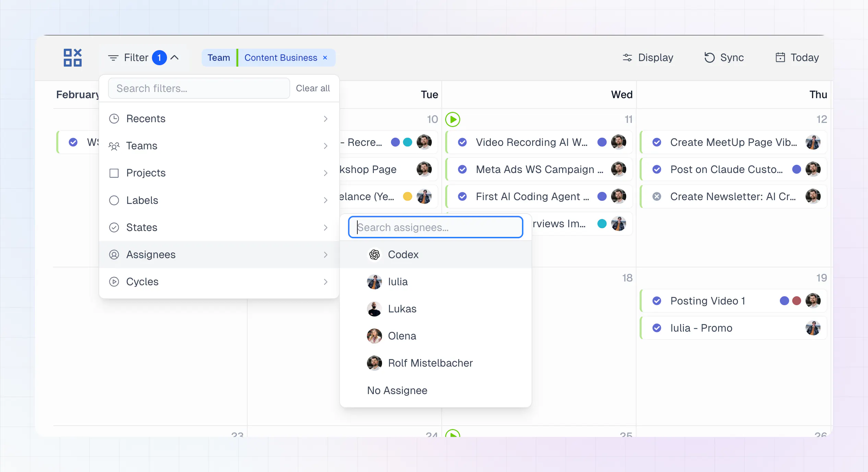Toggle First AI Coding Agent status check
This screenshot has width=868, height=472.
462,196
